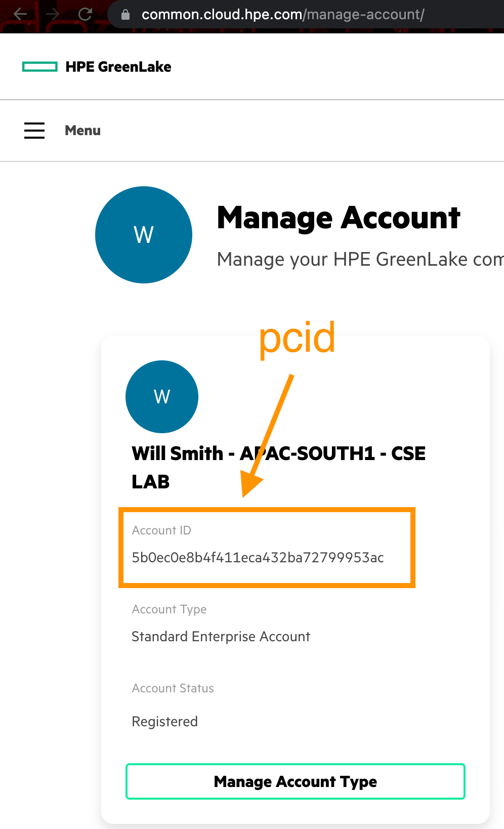
Task: Select the Account ID value 5b0ec0e8b4f411eca432ba72799953ac
Action: point(258,558)
